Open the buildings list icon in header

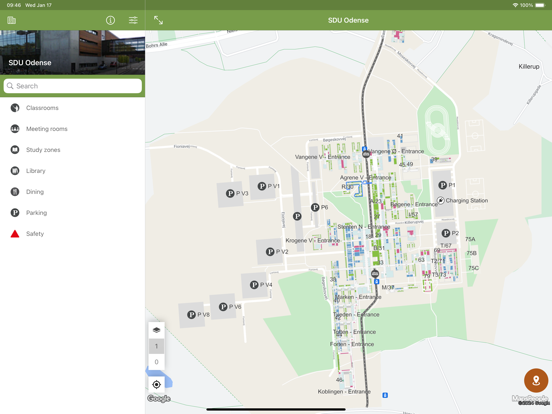[x=11, y=20]
